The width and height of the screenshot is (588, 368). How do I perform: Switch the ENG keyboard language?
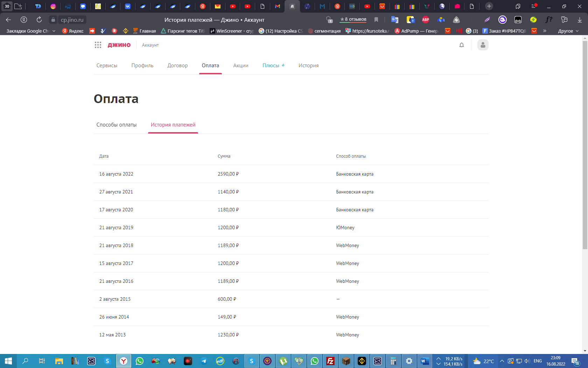538,361
